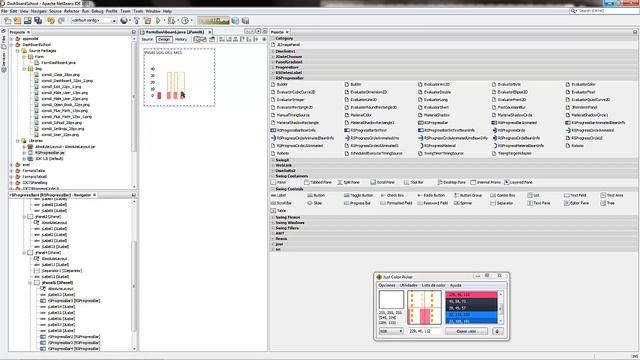
Task: Click the Build Project hammer icon
Action: pos(137,20)
